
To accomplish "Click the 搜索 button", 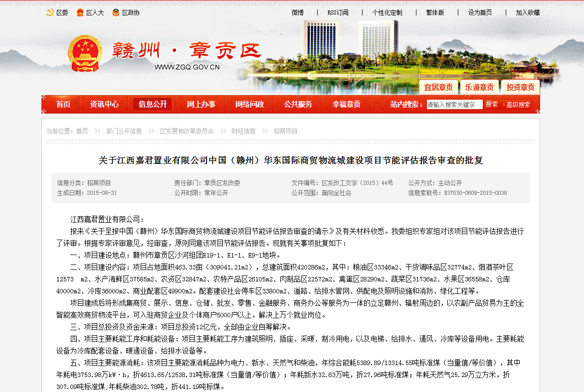I will [492, 105].
